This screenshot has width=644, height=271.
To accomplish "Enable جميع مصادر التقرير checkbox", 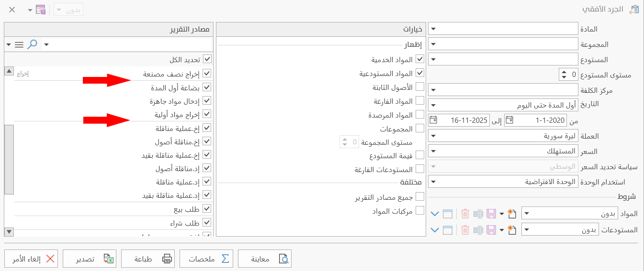I will point(420,196).
